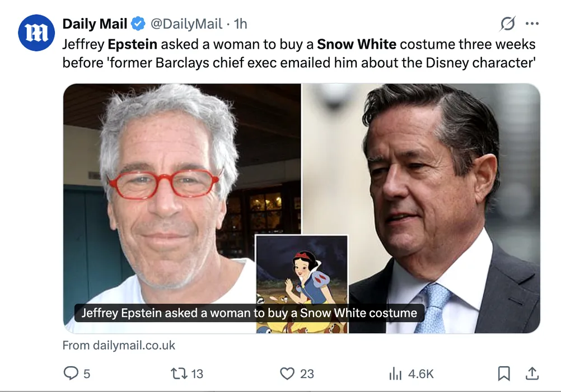Open the three-dot more options menu
The height and width of the screenshot is (392, 561).
[x=532, y=24]
